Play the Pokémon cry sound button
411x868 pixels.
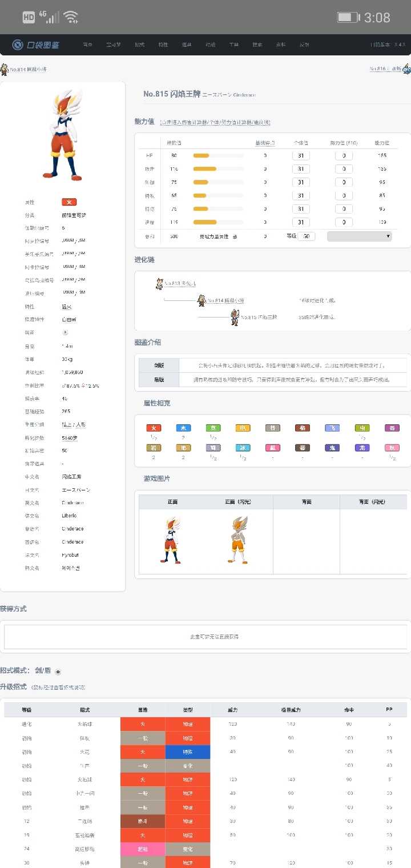pos(65,332)
